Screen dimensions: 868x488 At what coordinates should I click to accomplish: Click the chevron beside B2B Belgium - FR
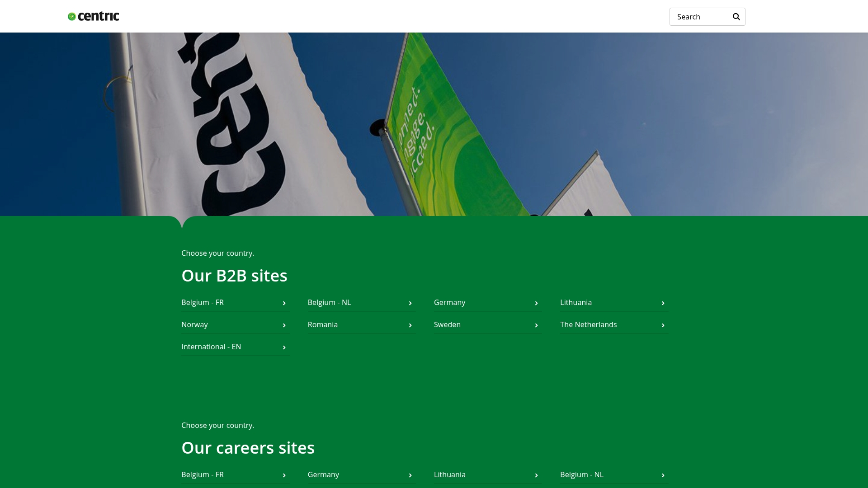pos(284,303)
